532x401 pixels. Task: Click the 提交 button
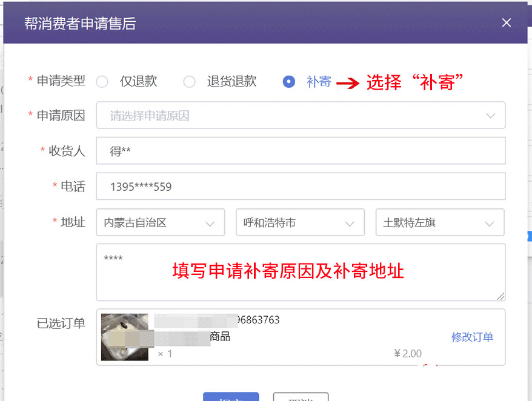pos(231,398)
